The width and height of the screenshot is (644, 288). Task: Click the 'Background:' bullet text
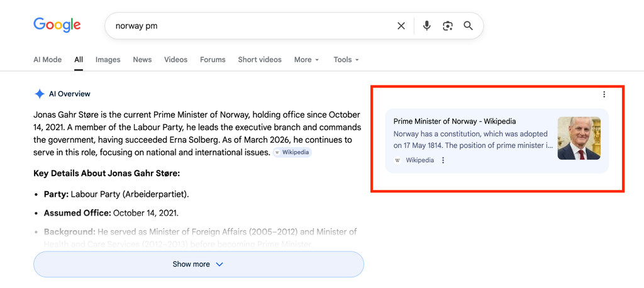pos(201,238)
